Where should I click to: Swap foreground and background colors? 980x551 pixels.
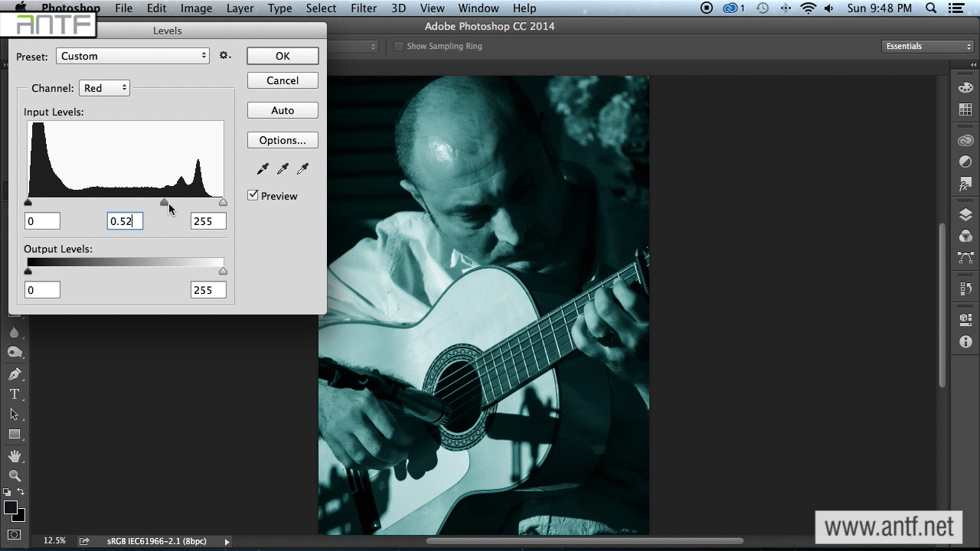(21, 492)
